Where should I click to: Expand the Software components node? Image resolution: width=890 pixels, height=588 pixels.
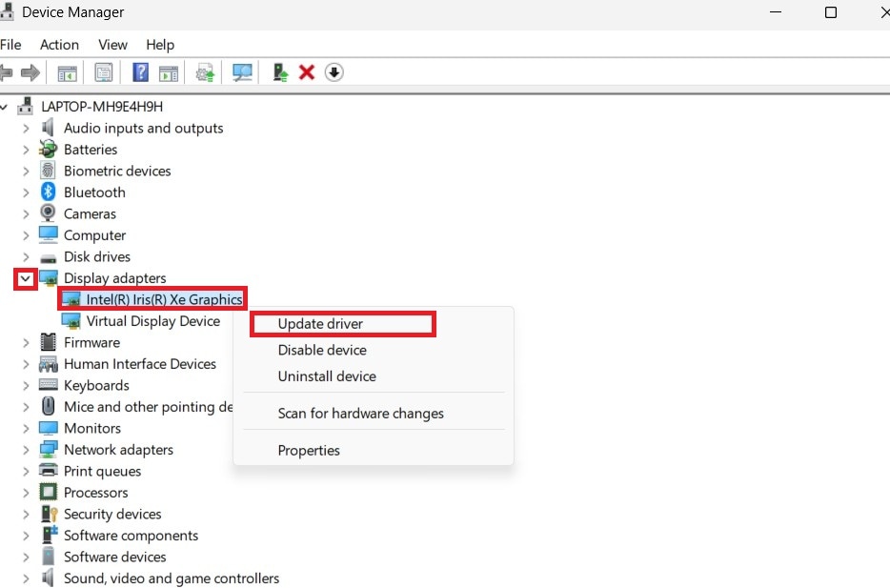(x=26, y=536)
